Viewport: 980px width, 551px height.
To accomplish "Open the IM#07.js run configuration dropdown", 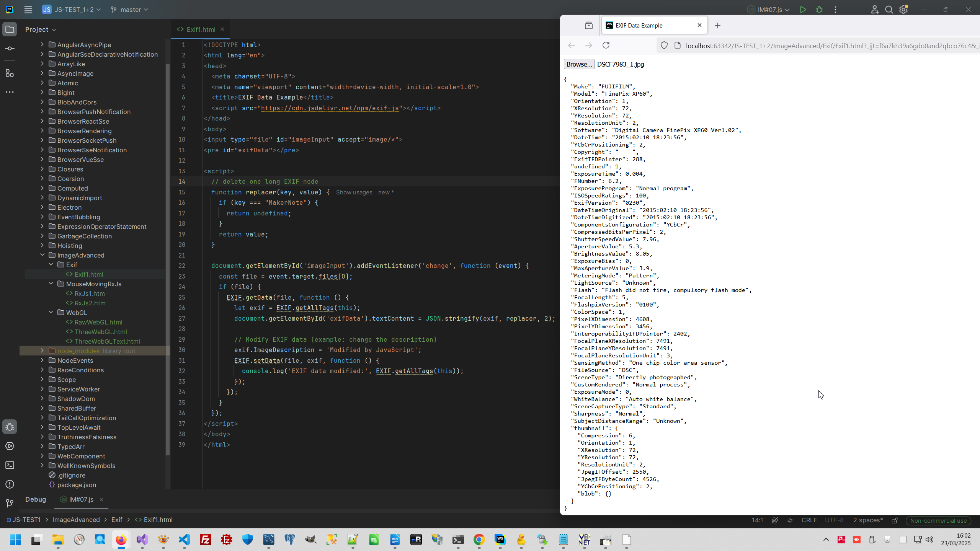I will 769,10.
